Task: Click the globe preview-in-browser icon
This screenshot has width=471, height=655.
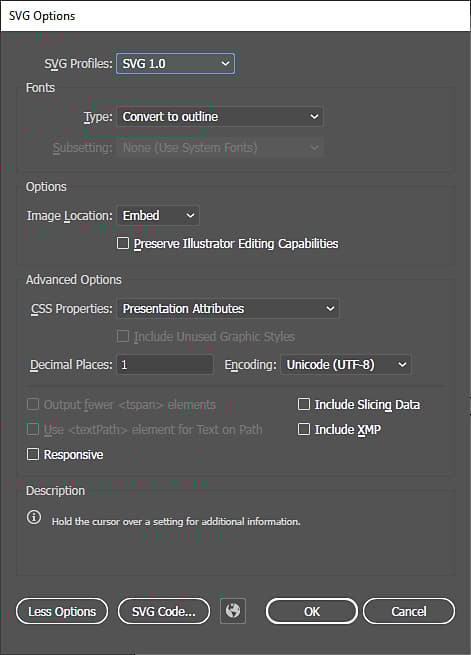Action: [x=233, y=611]
